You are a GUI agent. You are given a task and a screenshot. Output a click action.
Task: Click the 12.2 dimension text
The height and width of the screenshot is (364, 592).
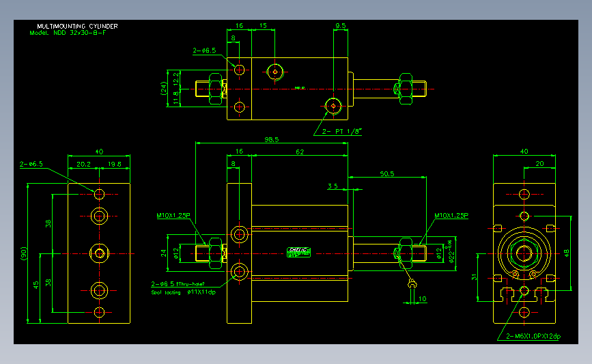coord(176,79)
